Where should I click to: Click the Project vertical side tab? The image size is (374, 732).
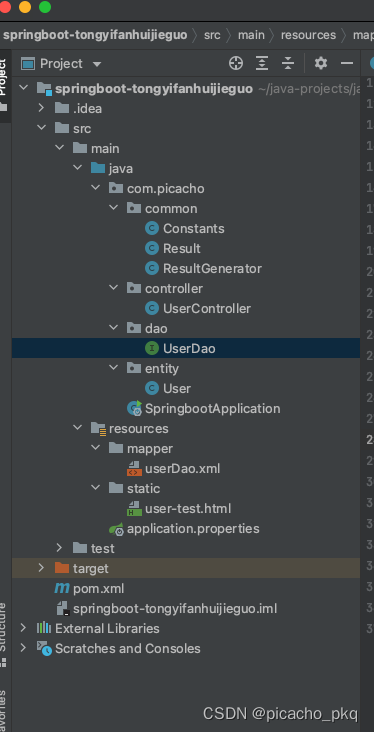[x=4, y=77]
